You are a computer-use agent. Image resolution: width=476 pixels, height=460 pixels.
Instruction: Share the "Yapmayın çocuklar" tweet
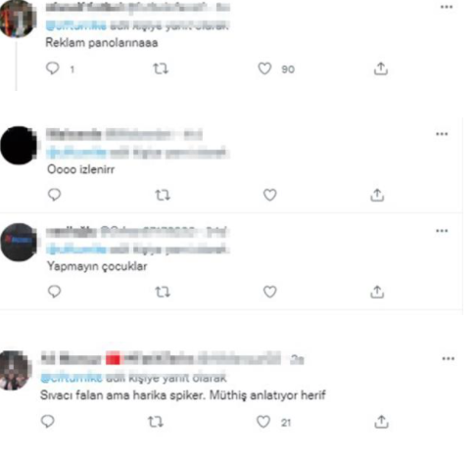pyautogui.click(x=377, y=292)
